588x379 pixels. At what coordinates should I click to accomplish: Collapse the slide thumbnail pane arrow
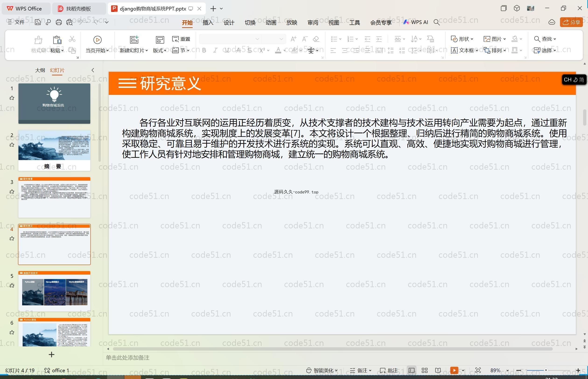(93, 70)
